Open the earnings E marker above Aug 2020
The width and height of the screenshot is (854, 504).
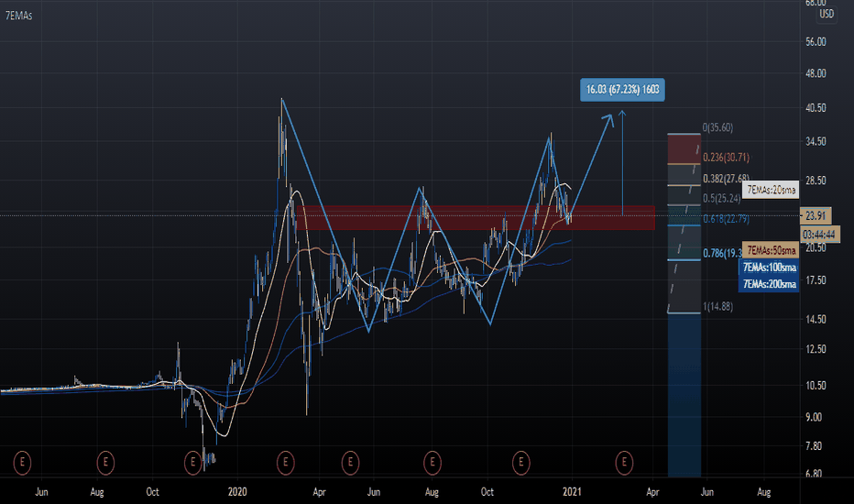pyautogui.click(x=432, y=463)
